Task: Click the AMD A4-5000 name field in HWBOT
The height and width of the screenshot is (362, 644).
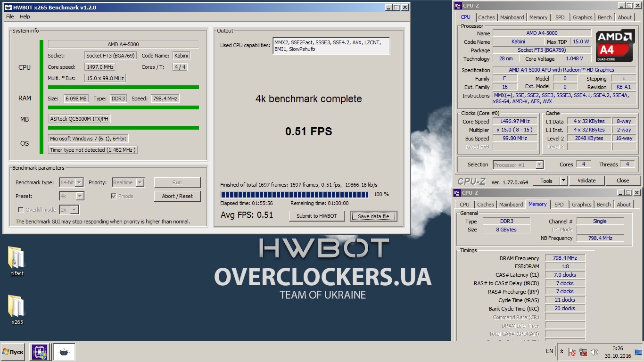Action: click(x=123, y=44)
